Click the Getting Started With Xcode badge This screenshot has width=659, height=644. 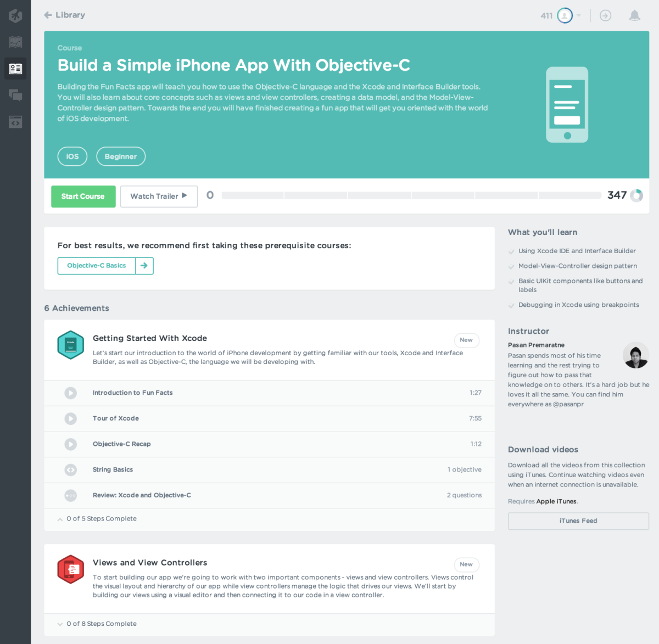tap(71, 345)
